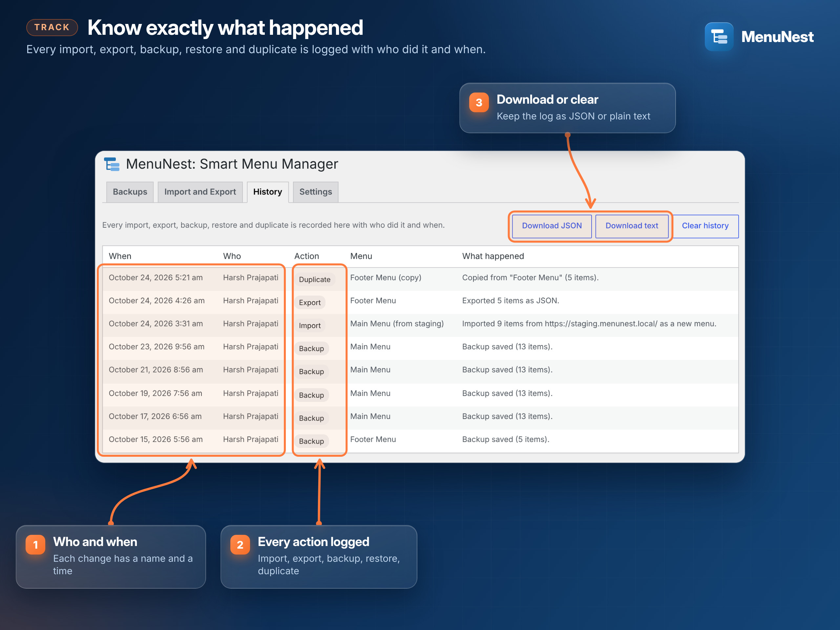Click the 'MenuNest: Smart Menu Manager' title
The image size is (840, 630).
click(232, 164)
